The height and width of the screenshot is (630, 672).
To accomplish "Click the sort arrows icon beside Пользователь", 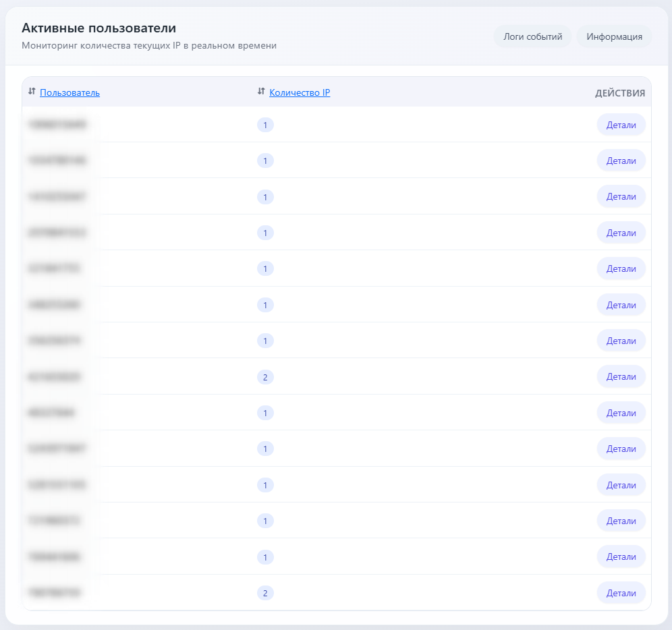I will pos(32,92).
